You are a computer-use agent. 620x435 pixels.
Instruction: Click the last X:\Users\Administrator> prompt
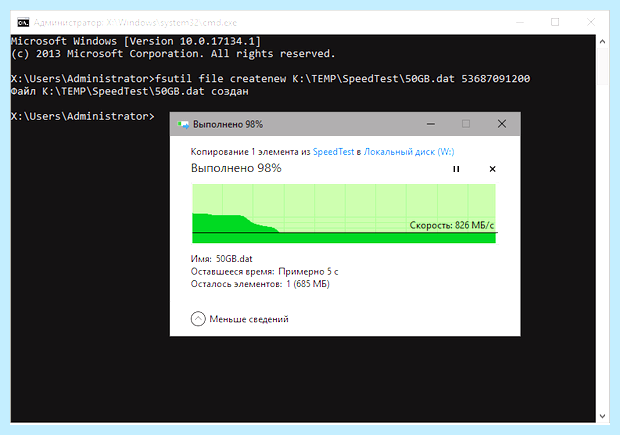coord(83,116)
